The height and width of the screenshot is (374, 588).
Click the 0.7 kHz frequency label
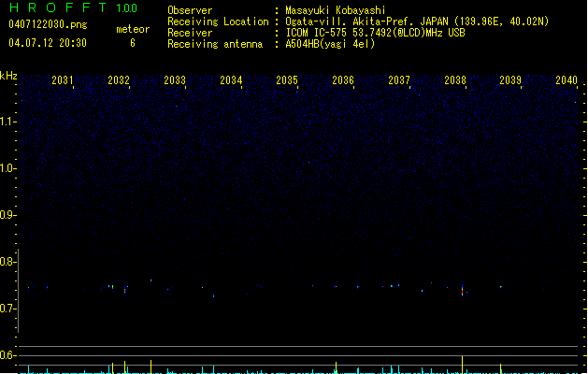click(x=7, y=309)
